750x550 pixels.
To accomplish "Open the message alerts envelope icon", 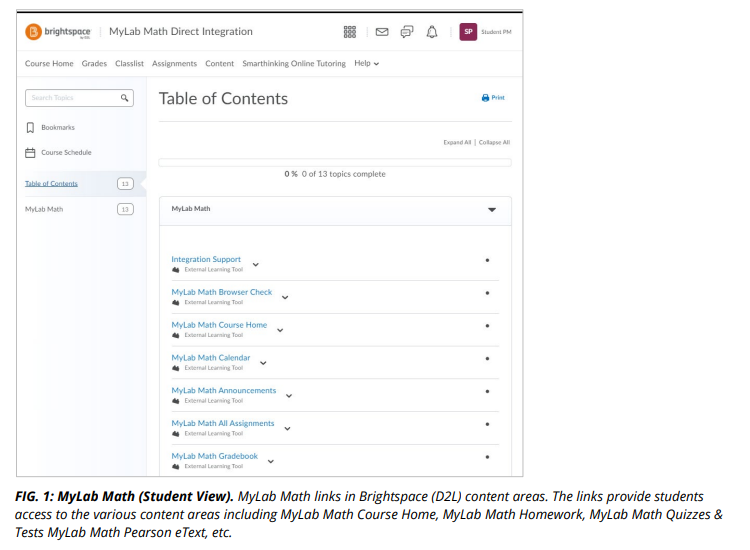I will [381, 32].
